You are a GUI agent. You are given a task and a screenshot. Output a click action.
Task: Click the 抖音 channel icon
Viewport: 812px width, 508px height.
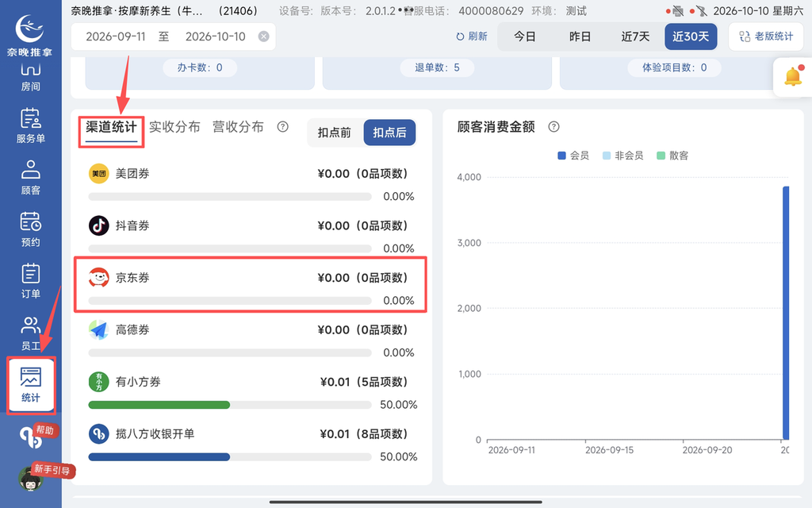click(x=98, y=225)
